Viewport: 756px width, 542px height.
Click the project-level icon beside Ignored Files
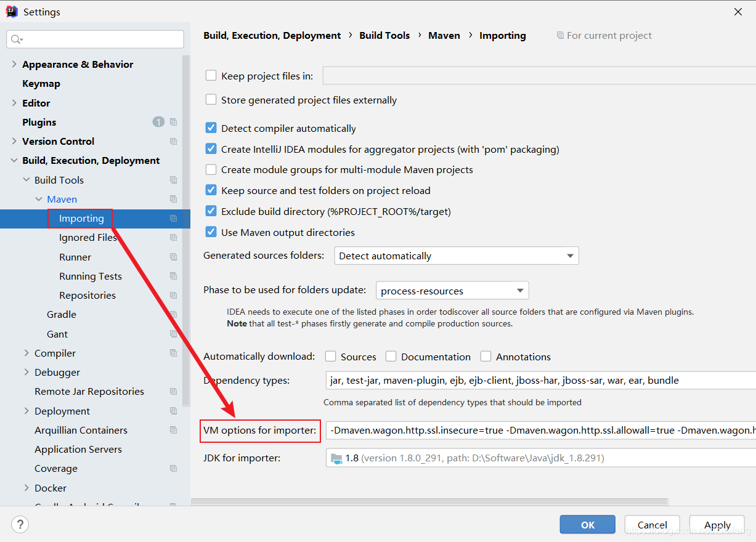[x=173, y=237]
